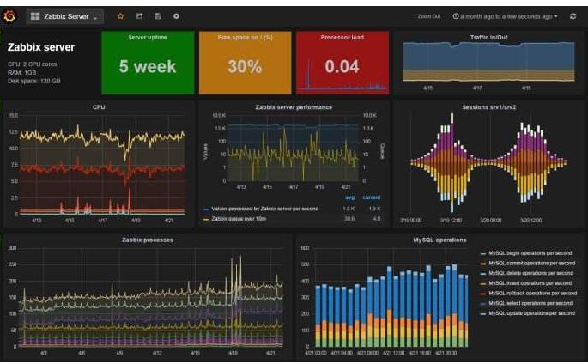Click the Zabbix server heading text
The image size is (588, 364).
[x=41, y=47]
